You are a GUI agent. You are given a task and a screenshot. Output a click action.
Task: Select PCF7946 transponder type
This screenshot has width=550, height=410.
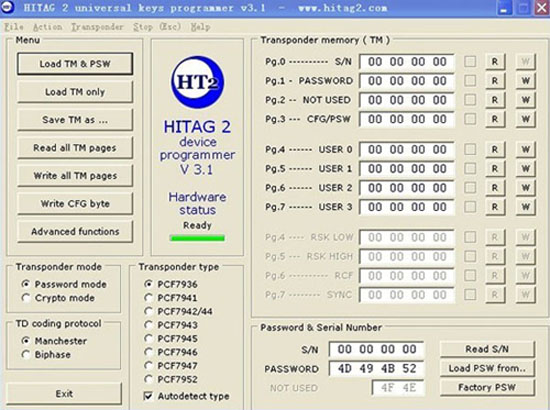(x=148, y=352)
